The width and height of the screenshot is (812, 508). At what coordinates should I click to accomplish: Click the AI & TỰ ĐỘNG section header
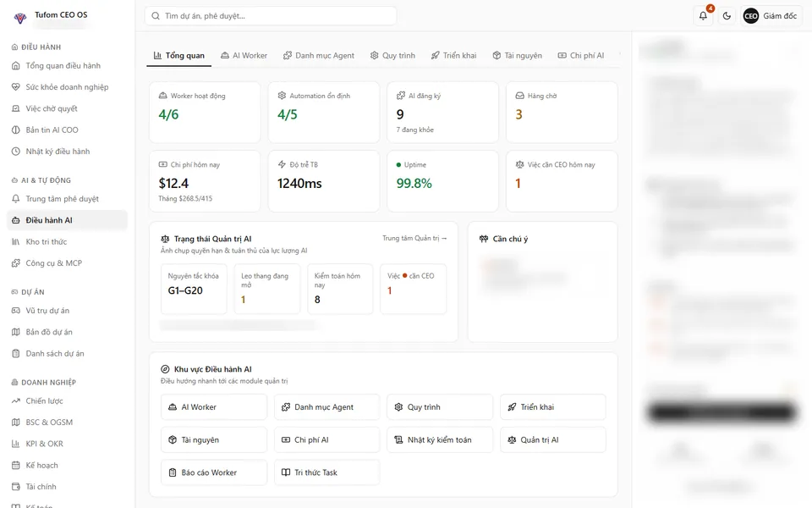(x=46, y=180)
